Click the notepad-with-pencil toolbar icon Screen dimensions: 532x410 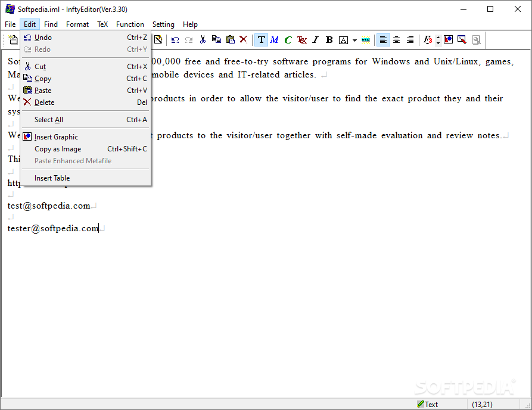click(x=158, y=40)
